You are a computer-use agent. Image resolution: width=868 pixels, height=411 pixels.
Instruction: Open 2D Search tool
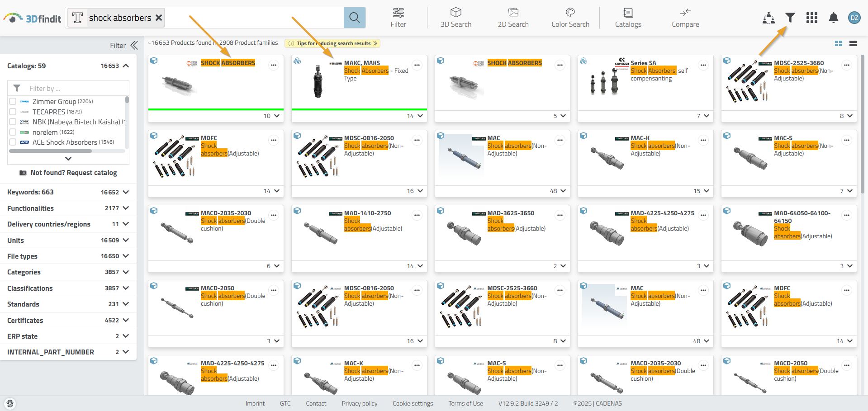tap(513, 18)
